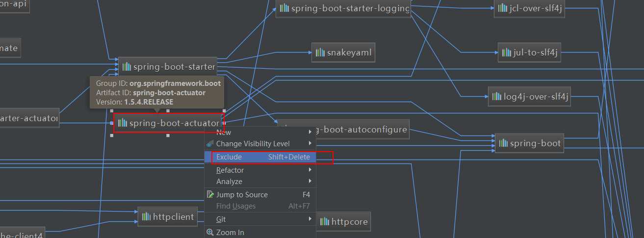The image size is (644, 238).
Task: Click the library icon on spring-boot-starter
Action: [127, 66]
